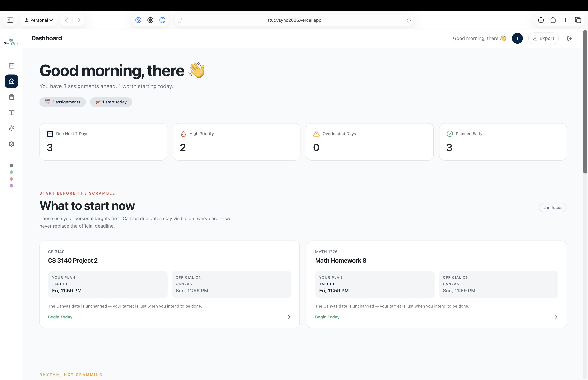Open the Personal profile dropdown
Image resolution: width=588 pixels, height=380 pixels.
[39, 20]
